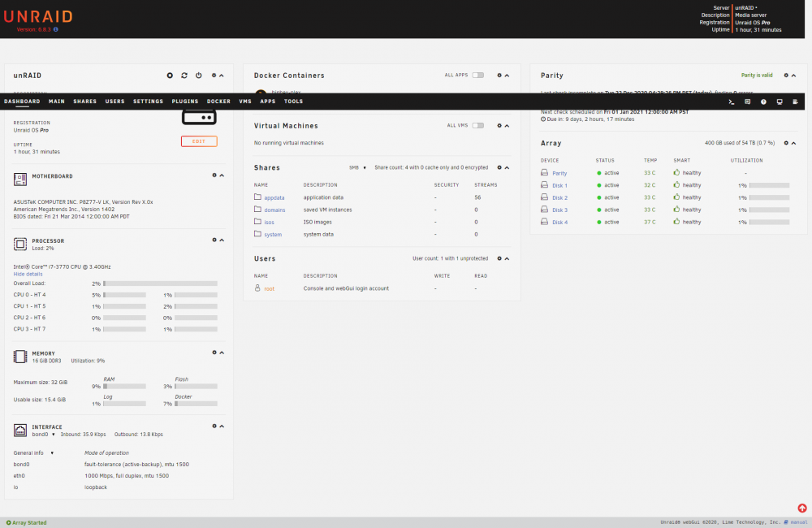Click the RAM usage bar
The width and height of the screenshot is (812, 528).
(124, 386)
